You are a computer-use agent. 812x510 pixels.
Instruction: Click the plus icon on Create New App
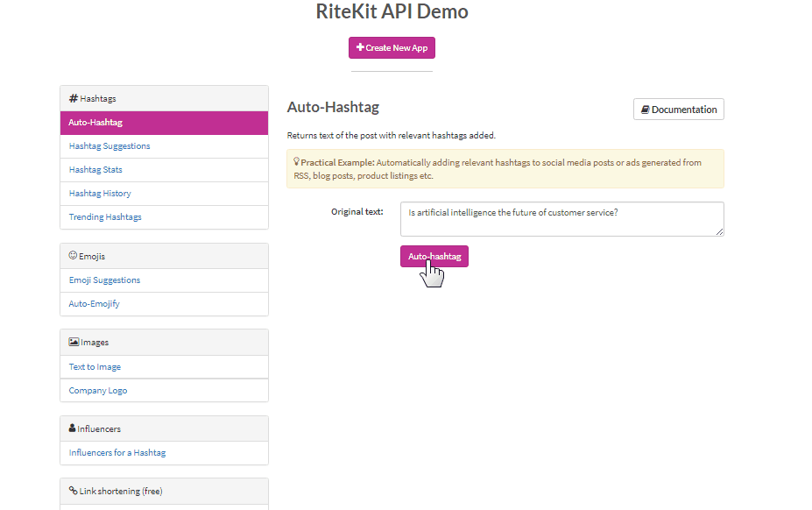pos(360,47)
